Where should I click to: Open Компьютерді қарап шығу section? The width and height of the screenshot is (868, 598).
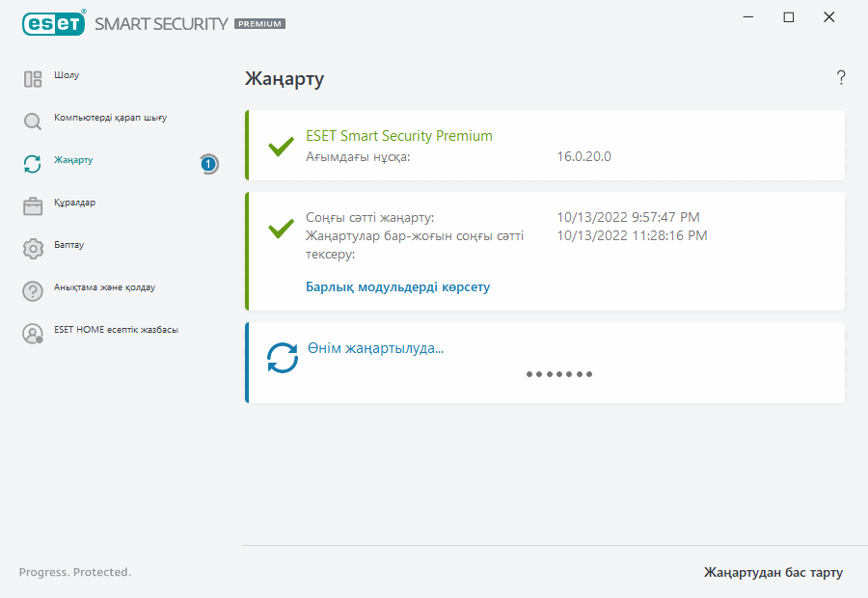click(x=110, y=118)
